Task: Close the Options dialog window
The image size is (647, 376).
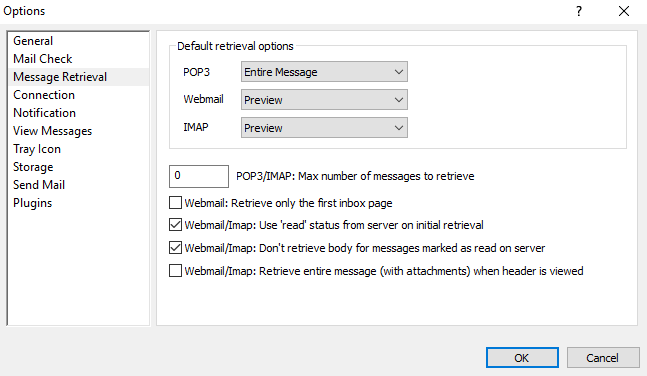Action: (624, 11)
